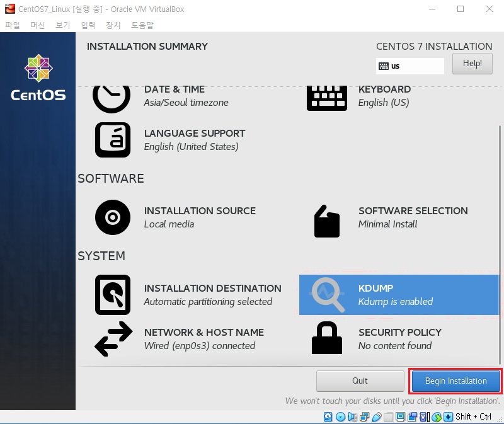Click VirtualBox display status icon
The height and width of the screenshot is (424, 504).
[x=401, y=417]
